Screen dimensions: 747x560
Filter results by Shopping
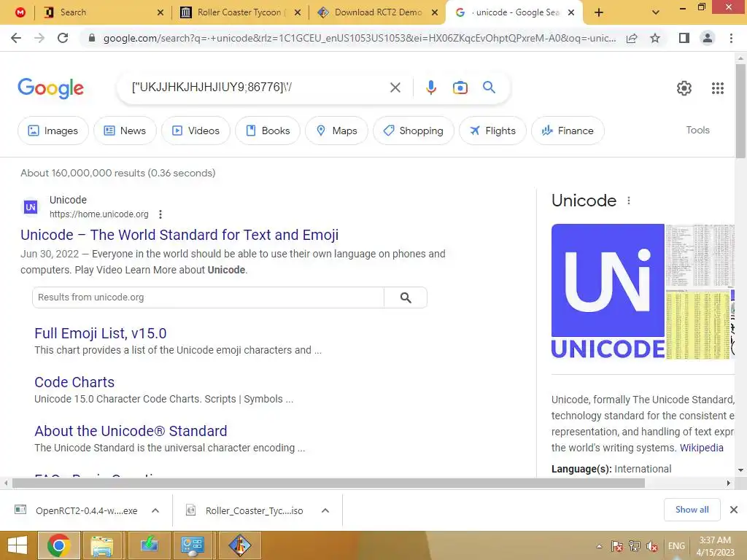click(413, 131)
